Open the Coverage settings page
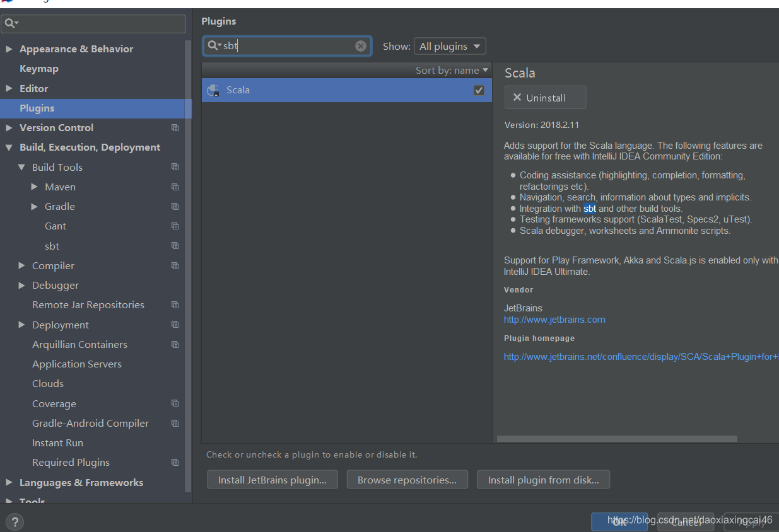 (54, 403)
